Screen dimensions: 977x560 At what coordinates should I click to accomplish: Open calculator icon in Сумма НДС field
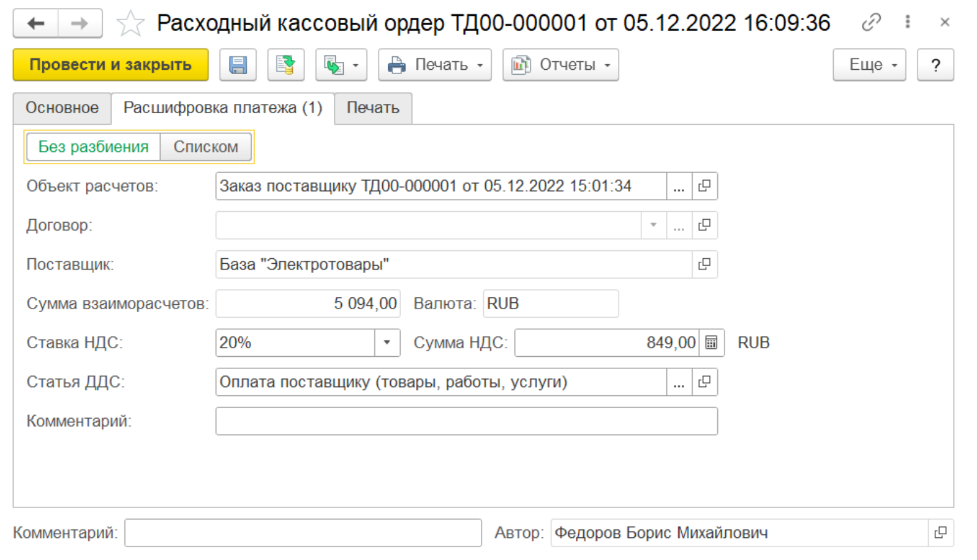(x=711, y=343)
